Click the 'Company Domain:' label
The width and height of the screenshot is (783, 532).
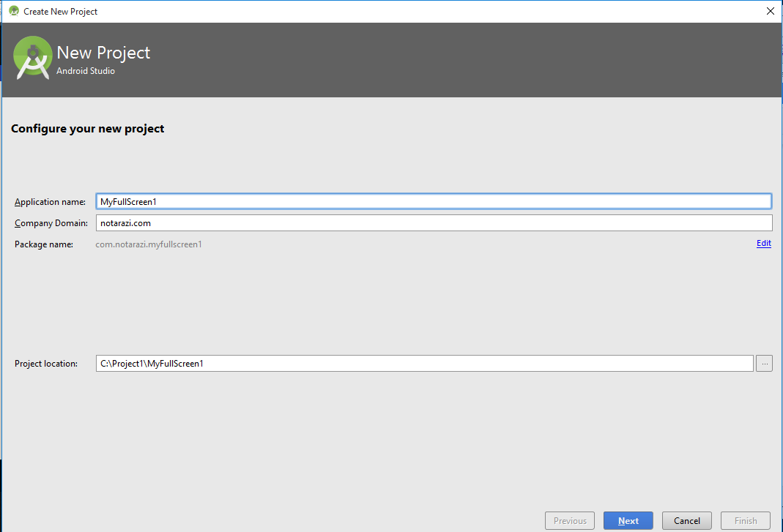point(51,223)
